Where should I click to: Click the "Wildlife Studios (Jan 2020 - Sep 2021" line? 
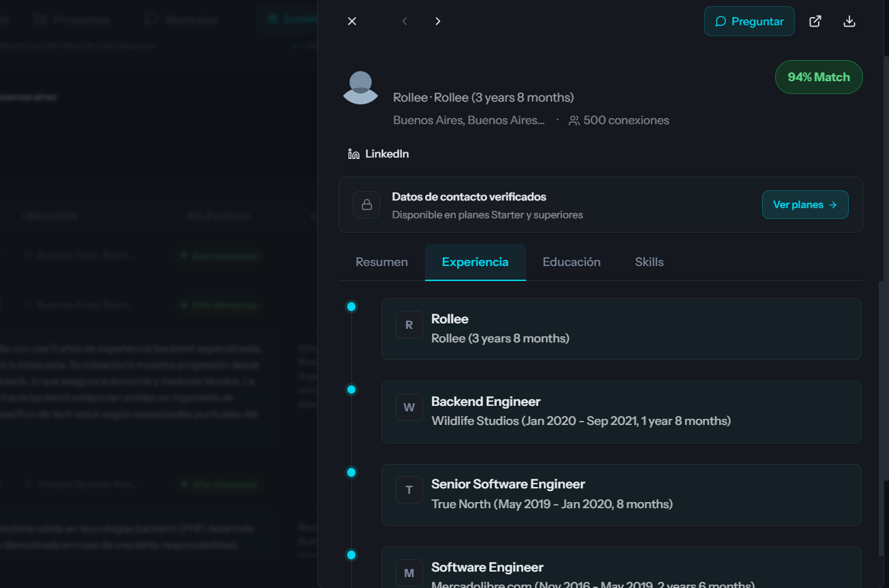(x=581, y=422)
